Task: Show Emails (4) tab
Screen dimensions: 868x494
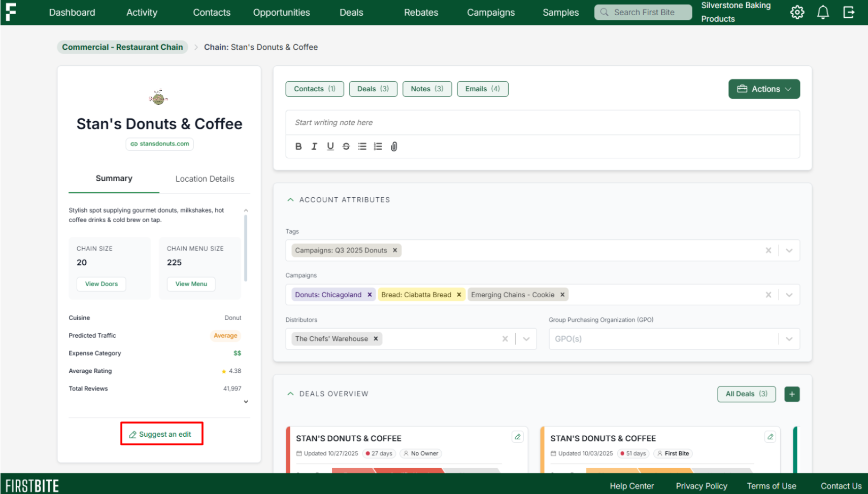Action: pos(483,89)
